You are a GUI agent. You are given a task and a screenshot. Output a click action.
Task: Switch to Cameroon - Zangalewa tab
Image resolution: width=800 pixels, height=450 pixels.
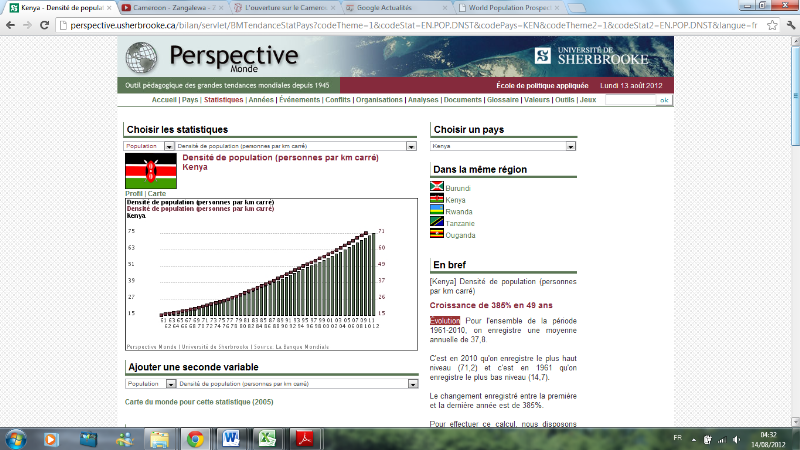(171, 8)
